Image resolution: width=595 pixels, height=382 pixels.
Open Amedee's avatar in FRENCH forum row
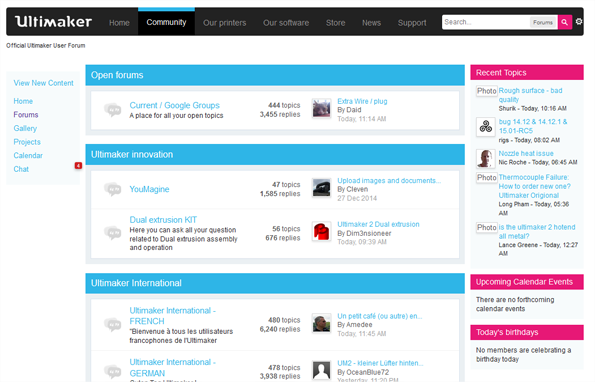[321, 323]
